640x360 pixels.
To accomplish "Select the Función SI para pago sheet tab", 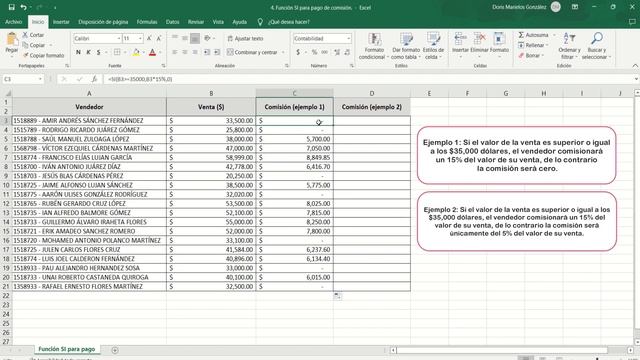I will point(67,349).
